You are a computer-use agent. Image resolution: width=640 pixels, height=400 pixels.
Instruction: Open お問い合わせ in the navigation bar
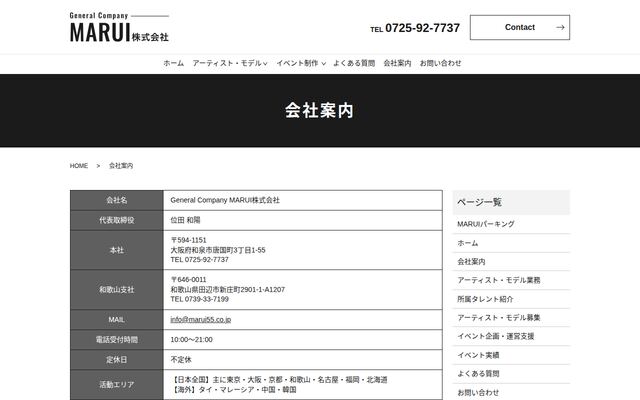click(x=440, y=63)
